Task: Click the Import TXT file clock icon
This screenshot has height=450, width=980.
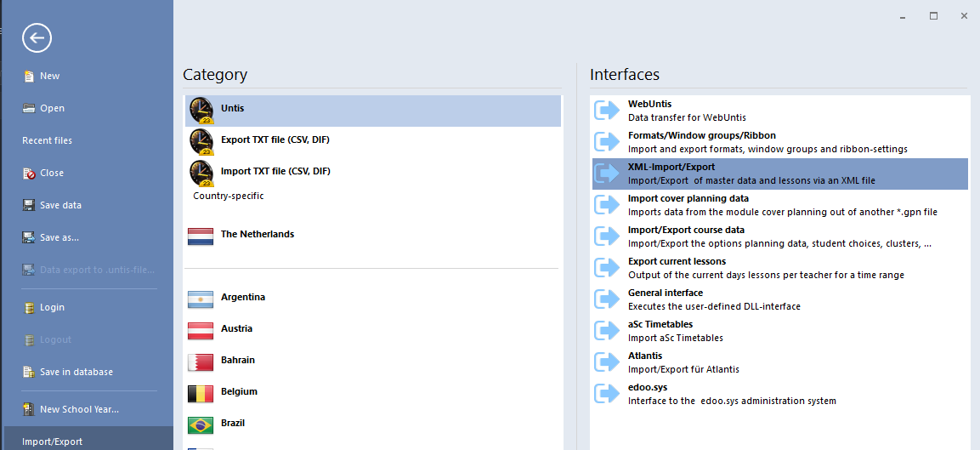Action: point(201,174)
